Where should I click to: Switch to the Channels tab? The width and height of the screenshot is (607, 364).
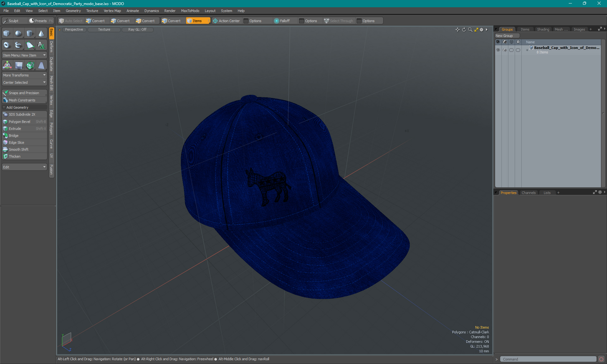(x=528, y=193)
